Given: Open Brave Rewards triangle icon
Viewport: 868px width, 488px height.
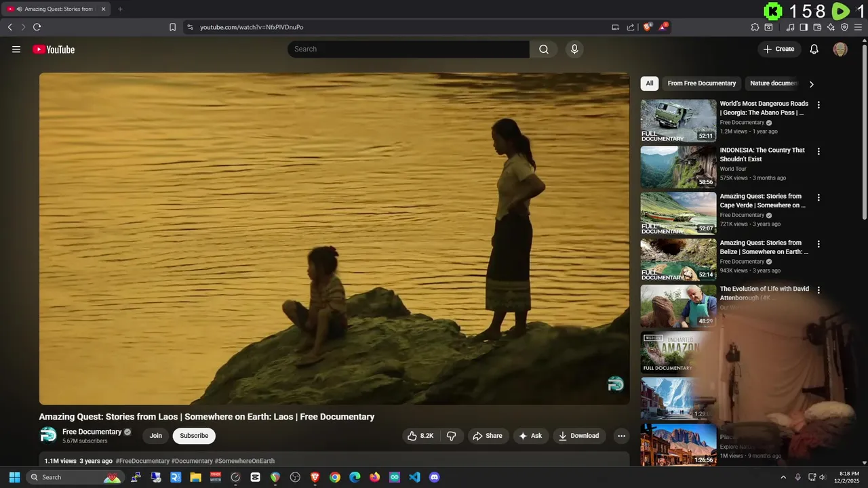Looking at the screenshot, I should (x=663, y=27).
